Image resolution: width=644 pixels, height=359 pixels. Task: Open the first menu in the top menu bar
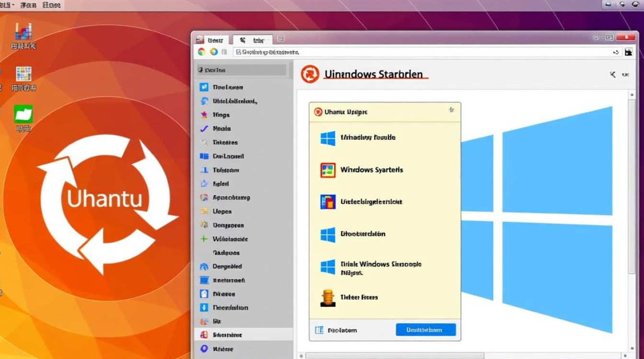pyautogui.click(x=7, y=5)
